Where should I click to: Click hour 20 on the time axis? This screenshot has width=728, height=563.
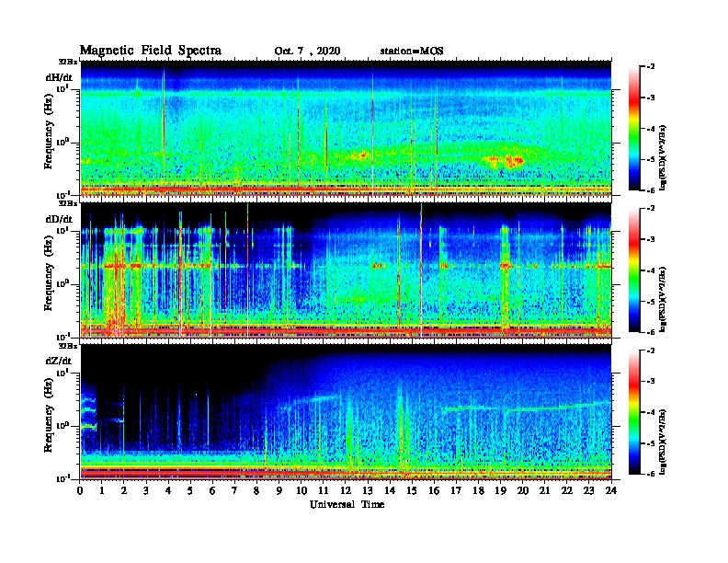click(x=523, y=490)
